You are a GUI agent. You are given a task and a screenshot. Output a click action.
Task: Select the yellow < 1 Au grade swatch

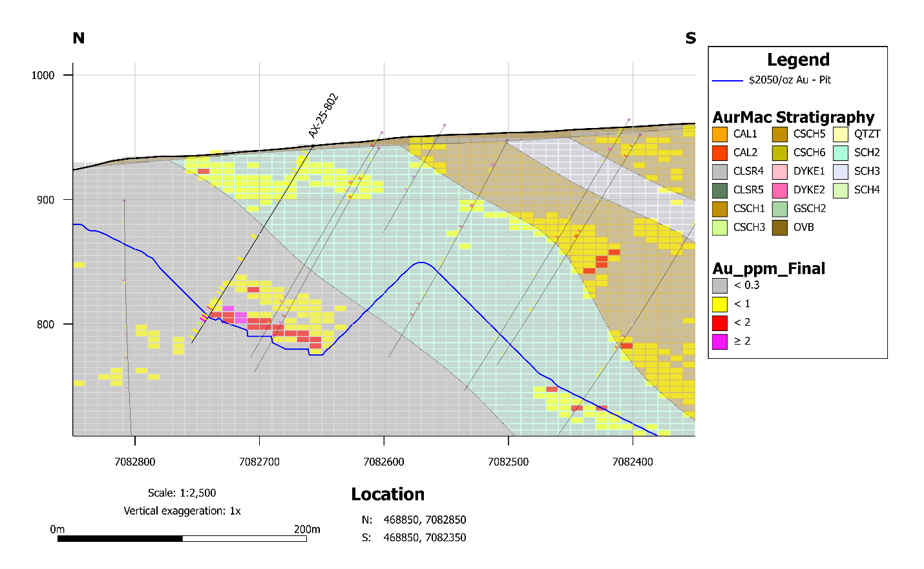[720, 304]
